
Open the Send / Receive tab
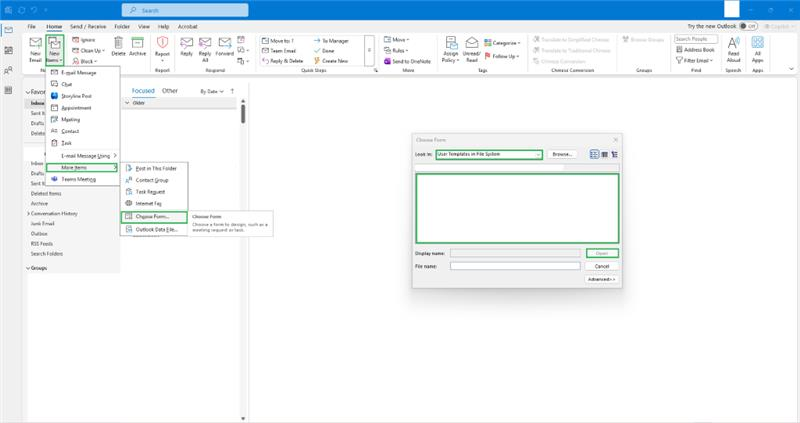(88, 27)
